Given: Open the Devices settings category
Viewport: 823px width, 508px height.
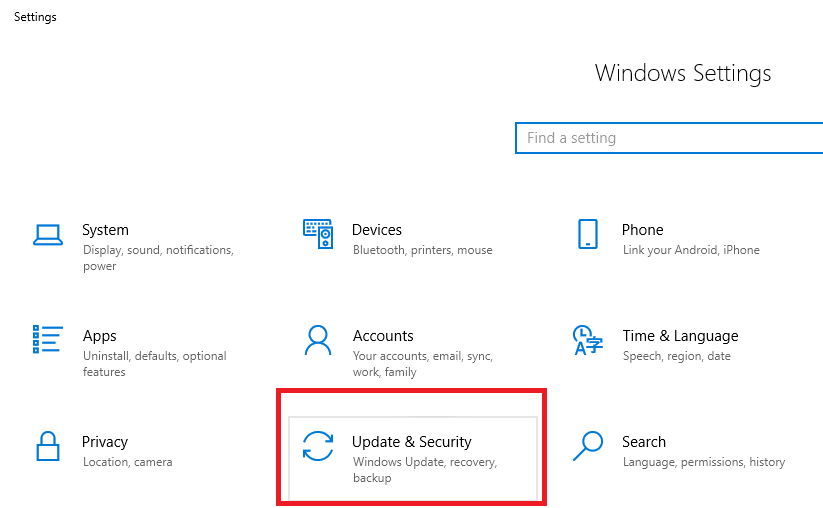Looking at the screenshot, I should point(377,230).
